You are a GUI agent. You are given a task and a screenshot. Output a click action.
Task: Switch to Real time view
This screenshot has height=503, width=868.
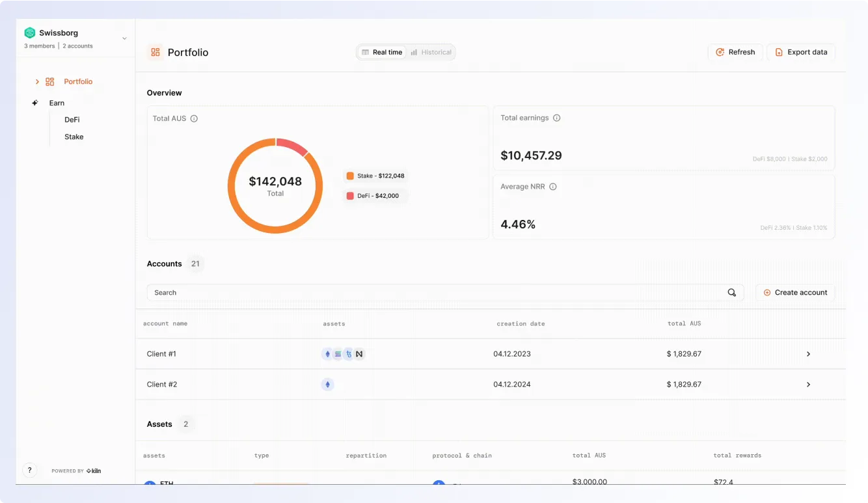point(382,52)
